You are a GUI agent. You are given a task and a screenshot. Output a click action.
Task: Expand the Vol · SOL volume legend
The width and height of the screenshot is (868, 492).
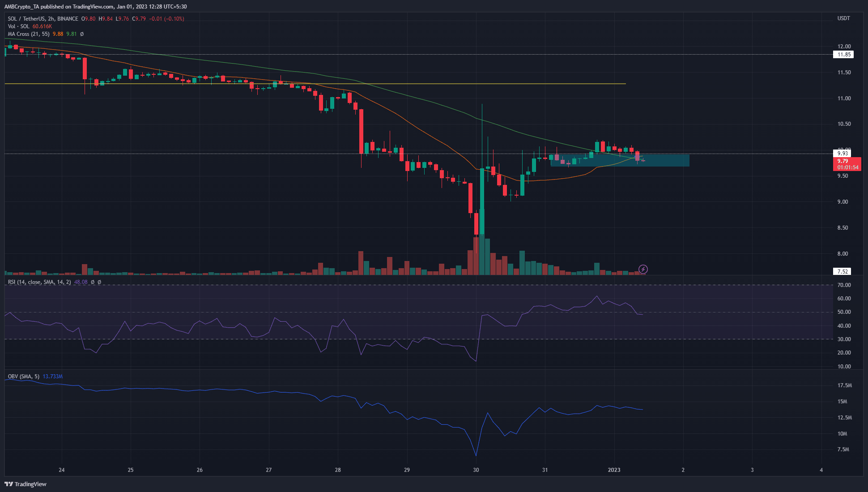[x=18, y=26]
